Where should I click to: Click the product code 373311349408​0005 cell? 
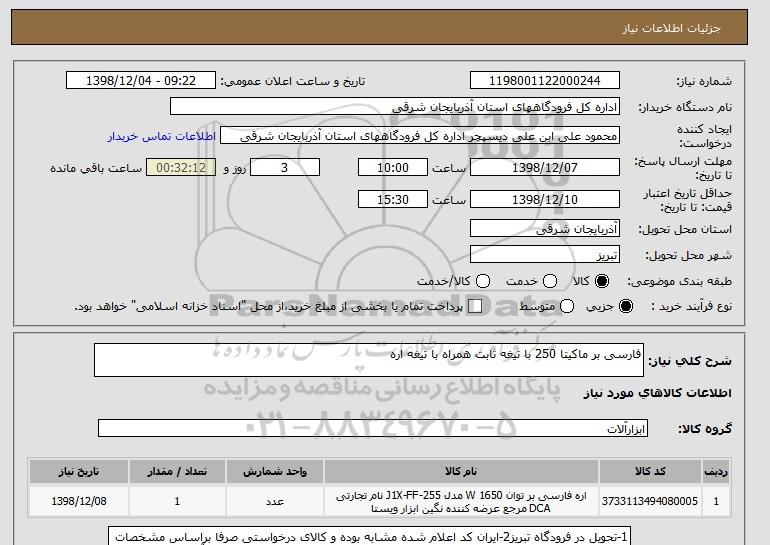pos(650,501)
